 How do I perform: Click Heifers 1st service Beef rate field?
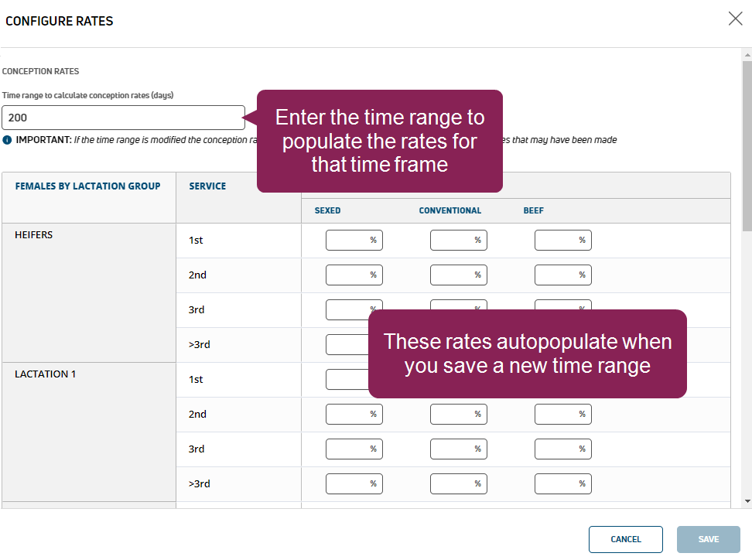click(x=562, y=241)
